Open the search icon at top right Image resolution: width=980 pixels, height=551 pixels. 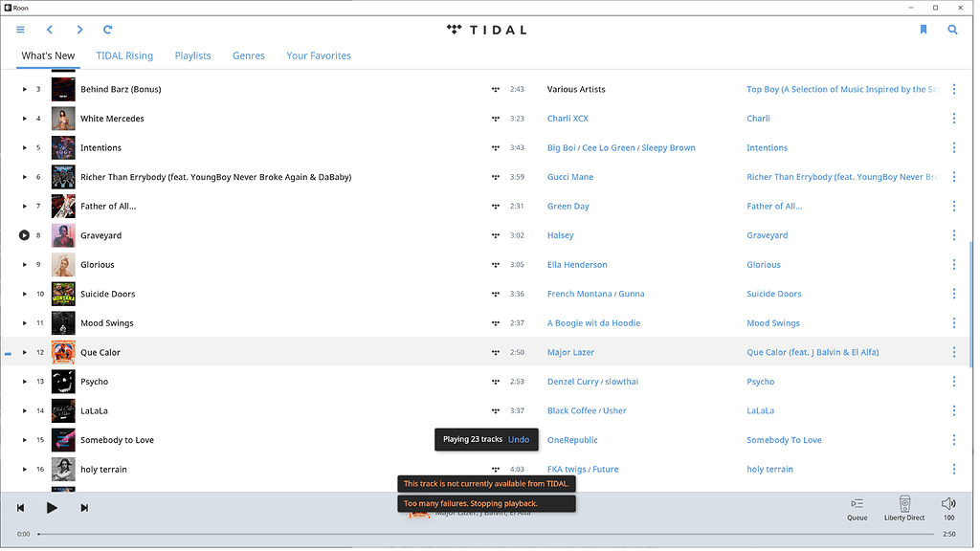(953, 30)
